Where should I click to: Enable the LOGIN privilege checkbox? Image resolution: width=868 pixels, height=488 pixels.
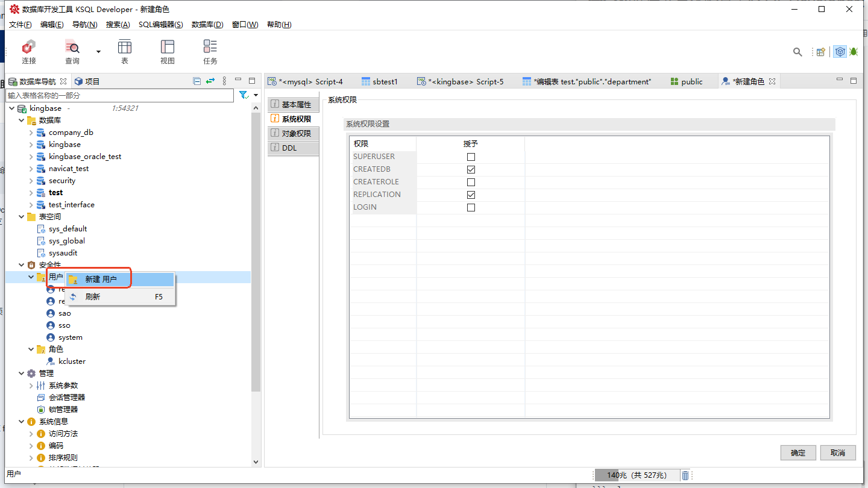(471, 208)
